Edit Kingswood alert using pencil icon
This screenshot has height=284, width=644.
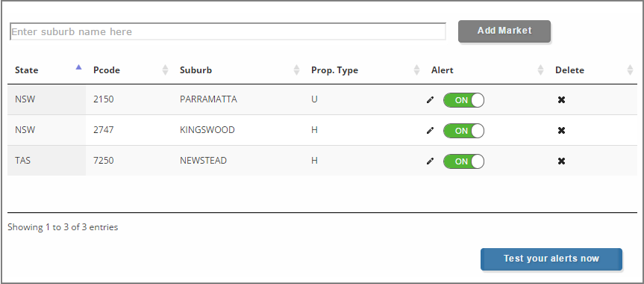click(x=430, y=131)
